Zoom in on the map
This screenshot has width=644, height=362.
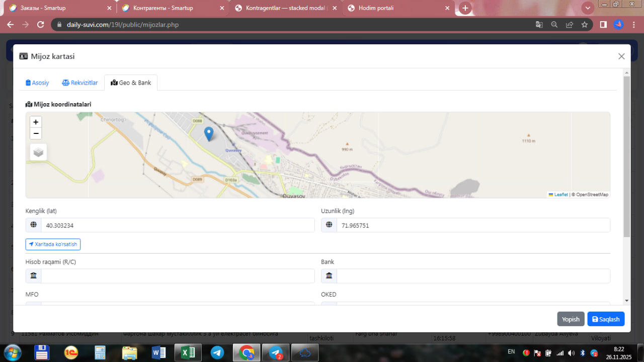pyautogui.click(x=36, y=122)
